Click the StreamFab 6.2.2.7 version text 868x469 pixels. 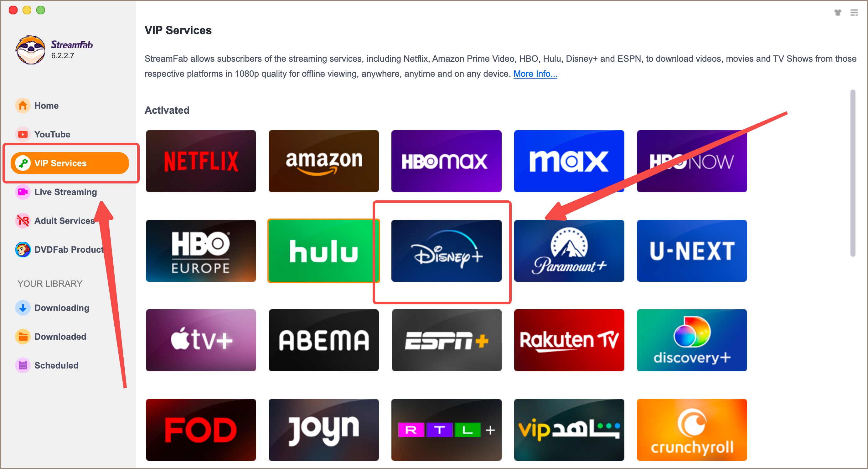(63, 56)
